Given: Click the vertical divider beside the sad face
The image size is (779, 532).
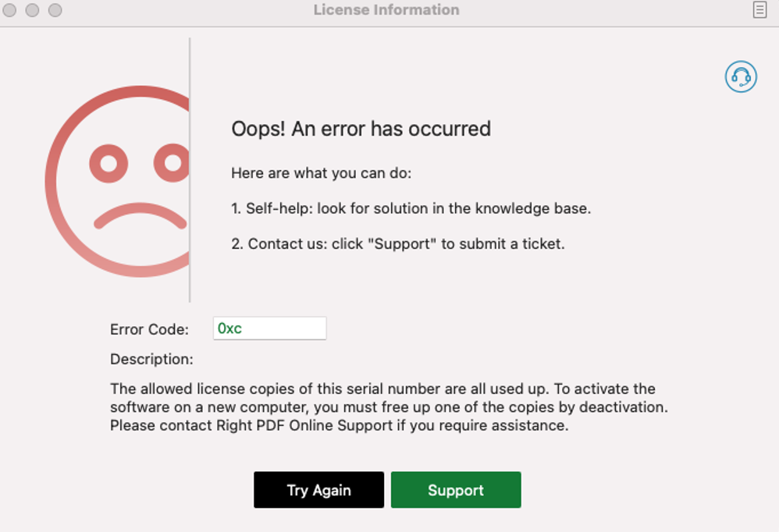Looking at the screenshot, I should point(190,170).
